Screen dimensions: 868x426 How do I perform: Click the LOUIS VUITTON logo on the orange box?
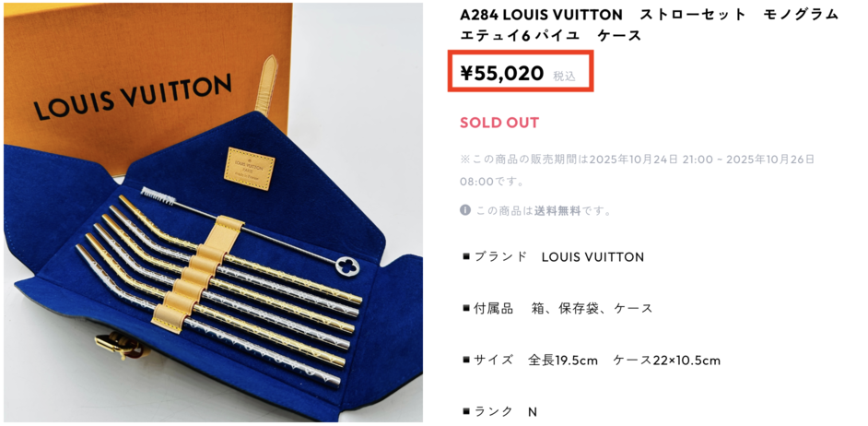[x=133, y=97]
